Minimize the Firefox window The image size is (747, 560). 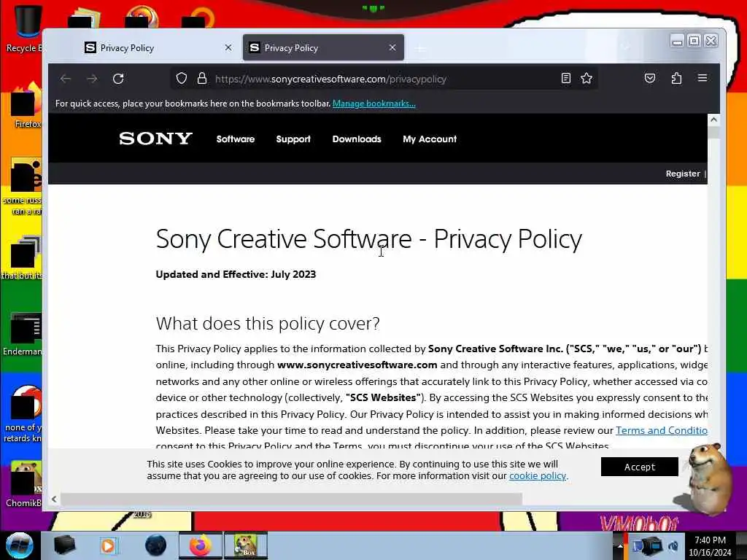(x=677, y=42)
